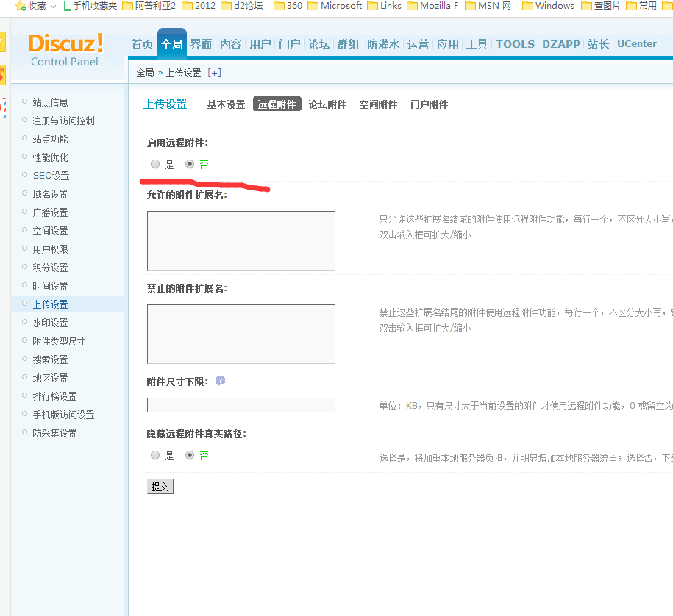
Task: Open the 查图片 bookmark folder
Action: (601, 6)
